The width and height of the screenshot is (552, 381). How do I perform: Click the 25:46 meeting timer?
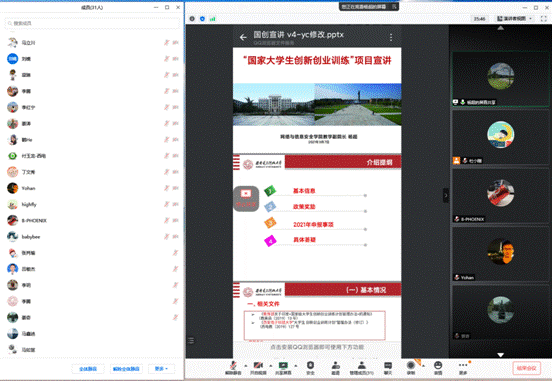click(479, 19)
